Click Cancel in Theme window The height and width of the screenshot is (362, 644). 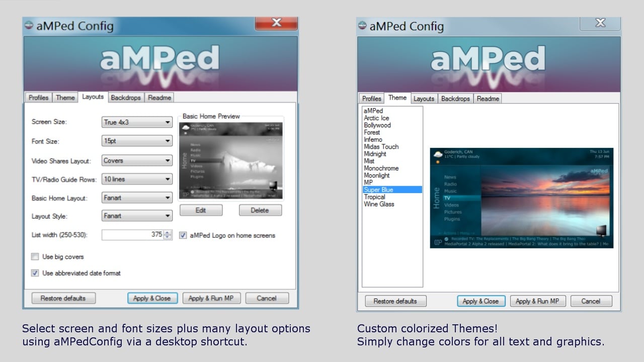pos(591,301)
